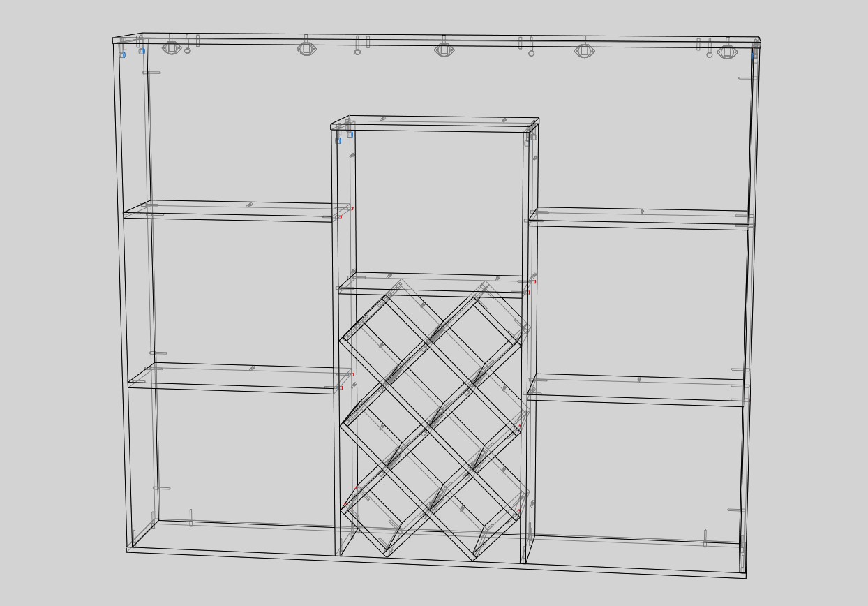Image resolution: width=868 pixels, height=606 pixels.
Task: Select the second hanger bracket from the left
Action: click(306, 49)
